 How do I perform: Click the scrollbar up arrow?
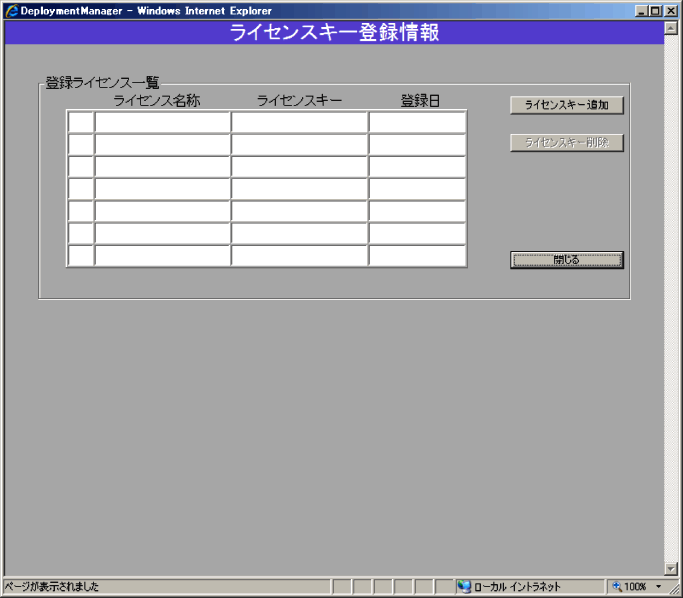point(671,28)
